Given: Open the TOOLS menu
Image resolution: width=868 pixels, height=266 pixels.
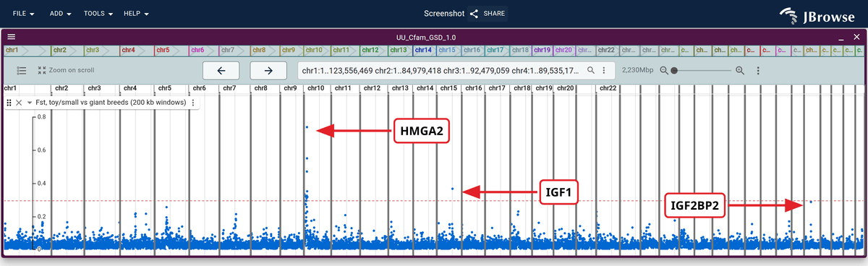Looking at the screenshot, I should click(x=98, y=14).
